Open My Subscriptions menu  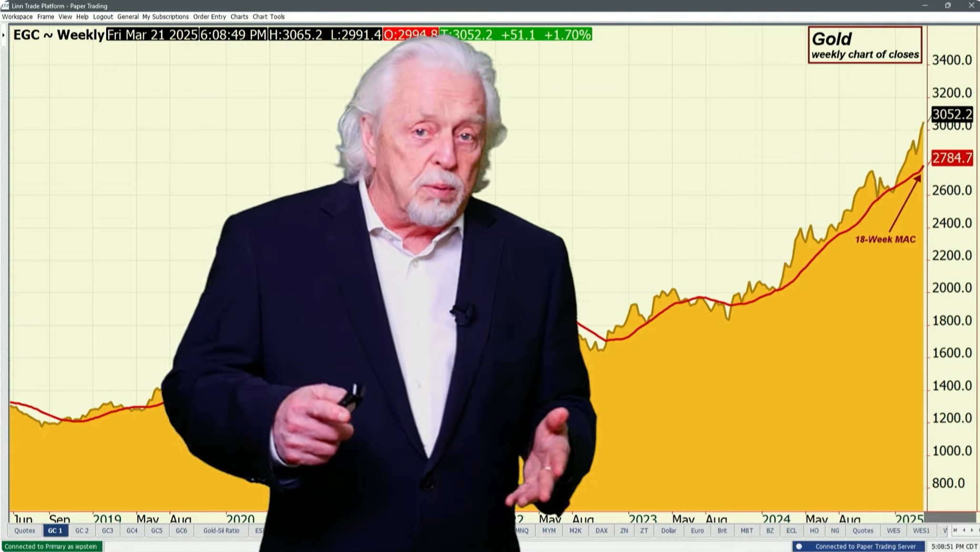[165, 17]
